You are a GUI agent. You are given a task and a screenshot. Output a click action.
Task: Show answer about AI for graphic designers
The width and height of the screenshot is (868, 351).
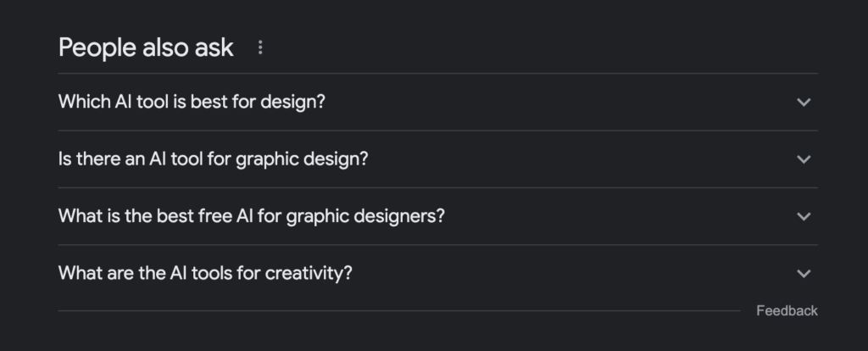click(438, 216)
